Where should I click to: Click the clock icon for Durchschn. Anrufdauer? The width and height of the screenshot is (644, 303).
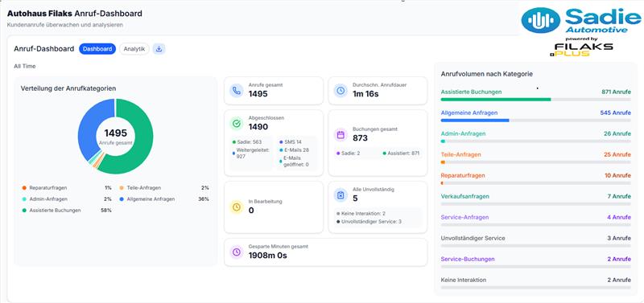point(341,91)
